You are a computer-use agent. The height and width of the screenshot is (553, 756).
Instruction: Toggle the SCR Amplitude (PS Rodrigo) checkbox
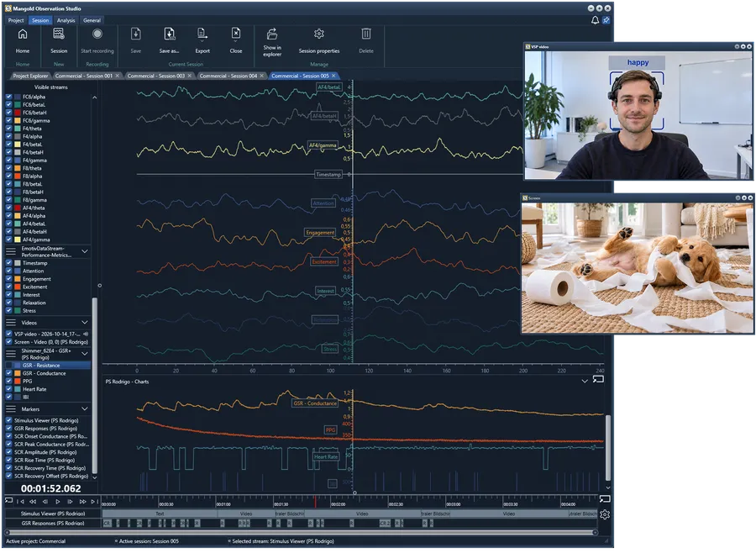(8, 452)
